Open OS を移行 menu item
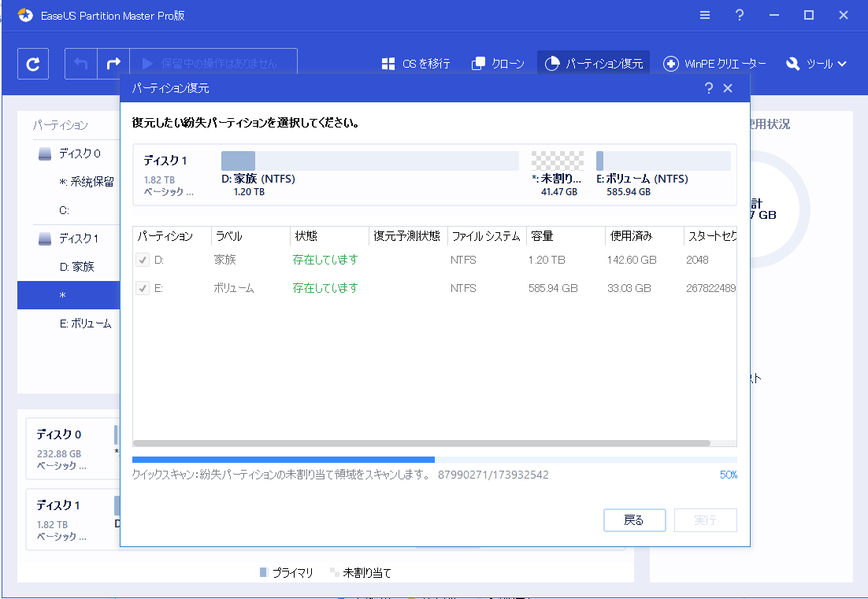The height and width of the screenshot is (599, 868). point(416,64)
